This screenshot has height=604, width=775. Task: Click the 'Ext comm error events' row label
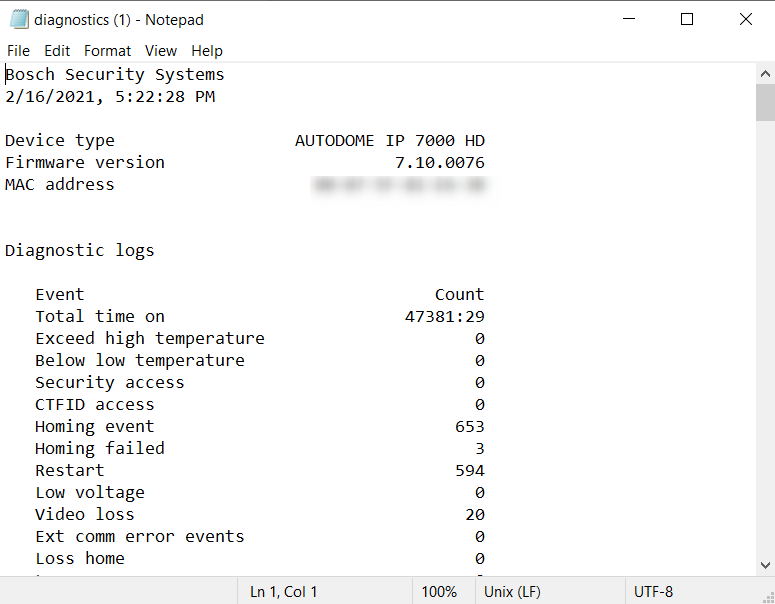tap(140, 537)
